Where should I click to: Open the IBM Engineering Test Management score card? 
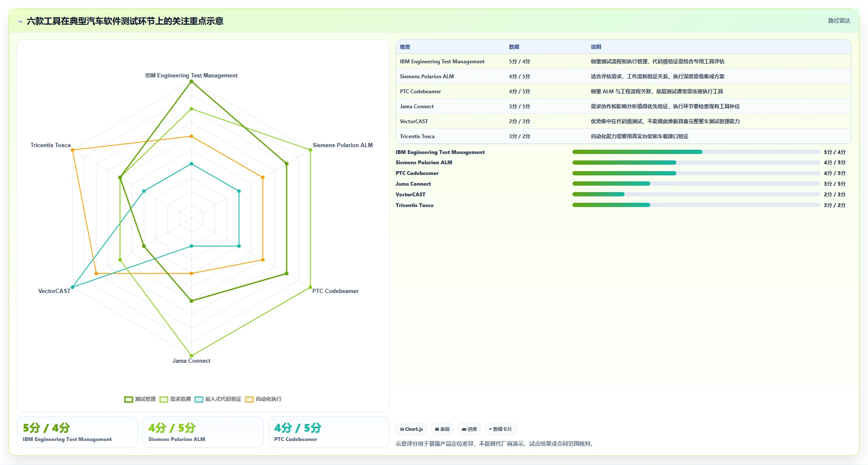coord(77,432)
